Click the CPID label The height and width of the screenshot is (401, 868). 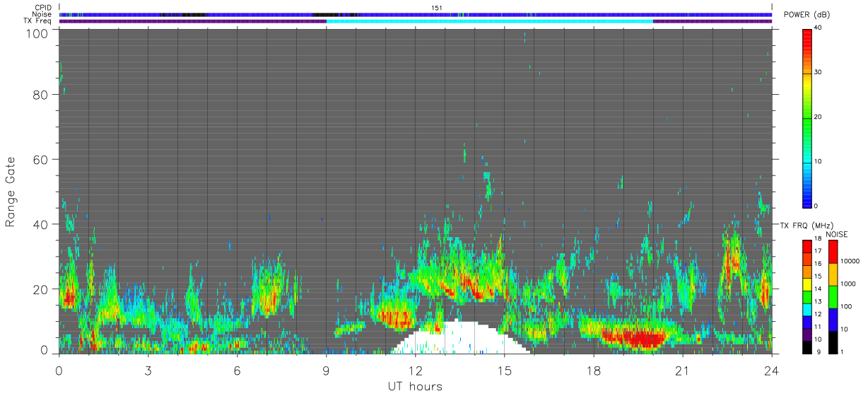coord(43,8)
